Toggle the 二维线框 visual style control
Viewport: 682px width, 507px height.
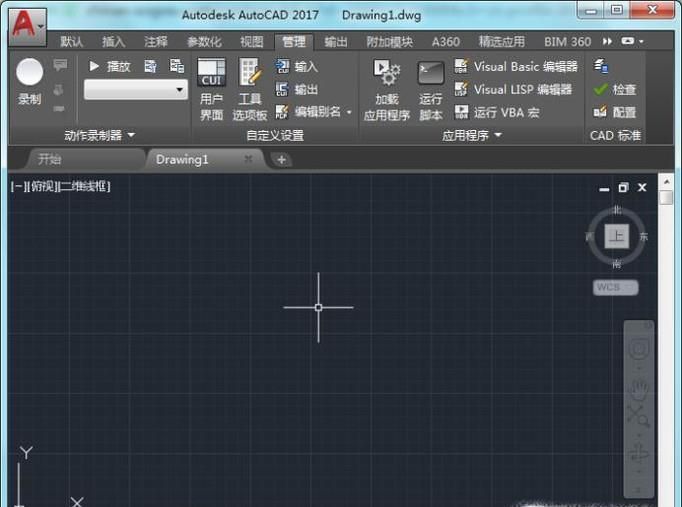coord(85,187)
